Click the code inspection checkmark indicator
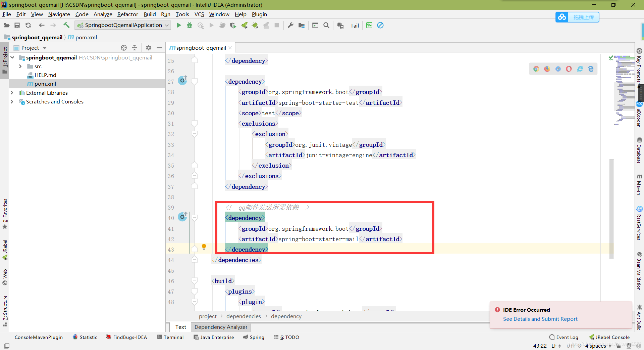 [611, 58]
